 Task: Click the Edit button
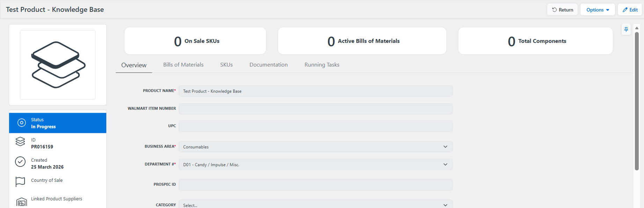pyautogui.click(x=630, y=10)
